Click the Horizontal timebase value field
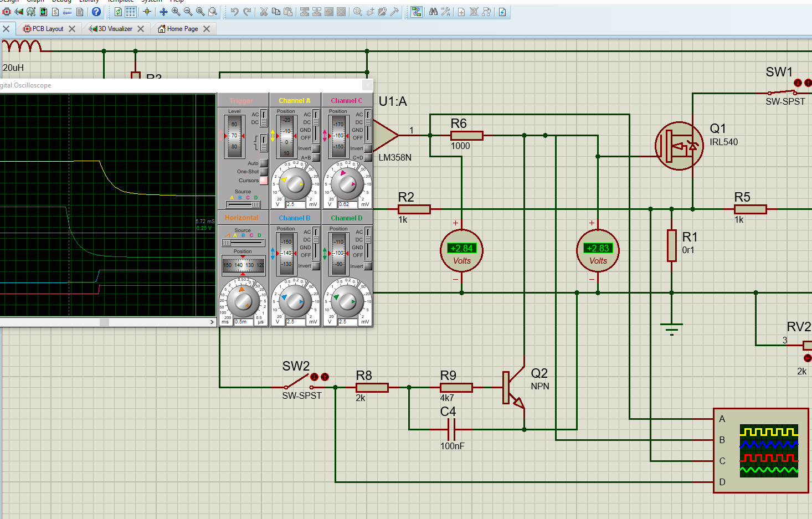The width and height of the screenshot is (812, 519). click(x=243, y=322)
